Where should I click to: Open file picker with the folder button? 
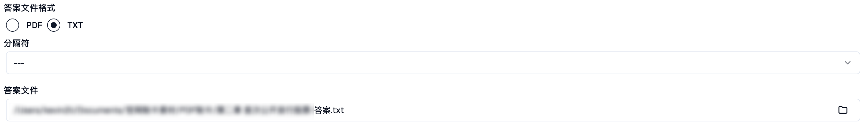coord(842,110)
